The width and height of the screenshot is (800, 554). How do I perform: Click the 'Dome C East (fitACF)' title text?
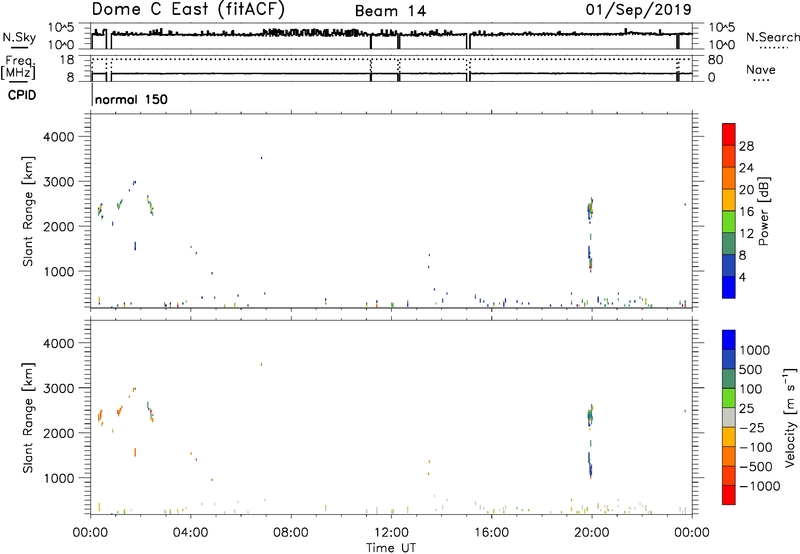click(188, 10)
